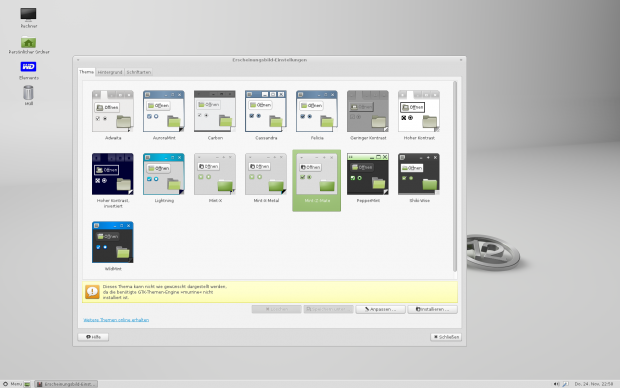Click the Anpassen… button

(380, 309)
